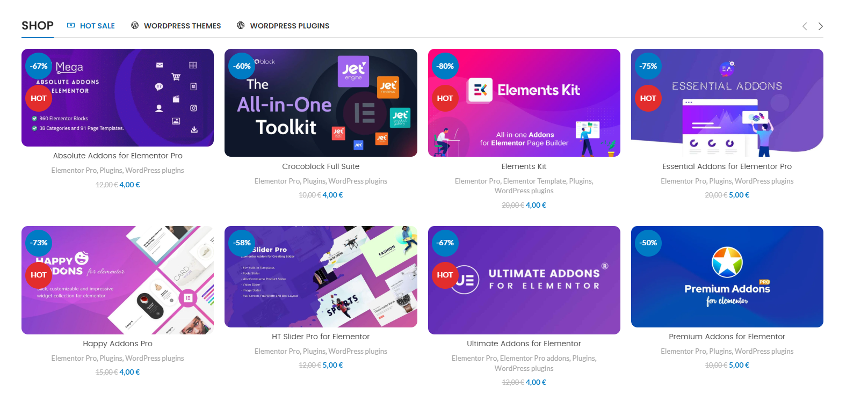Viewport: 868px width, 416px height.
Task: Click the -75% badge on Essential Addons
Action: click(x=648, y=66)
